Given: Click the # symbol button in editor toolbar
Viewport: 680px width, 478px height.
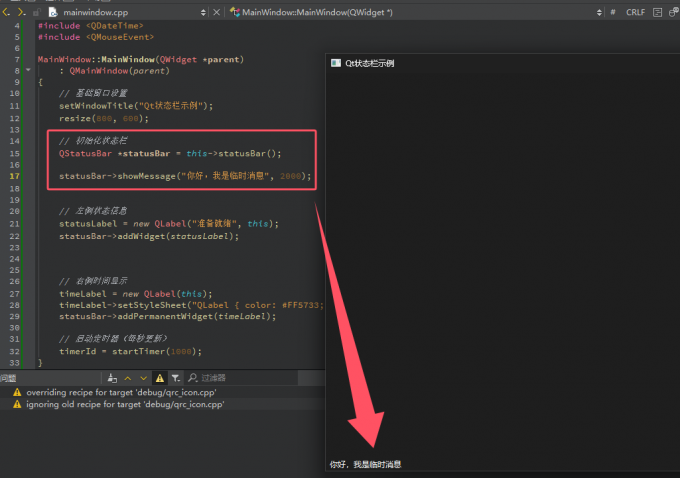Looking at the screenshot, I should (x=612, y=12).
